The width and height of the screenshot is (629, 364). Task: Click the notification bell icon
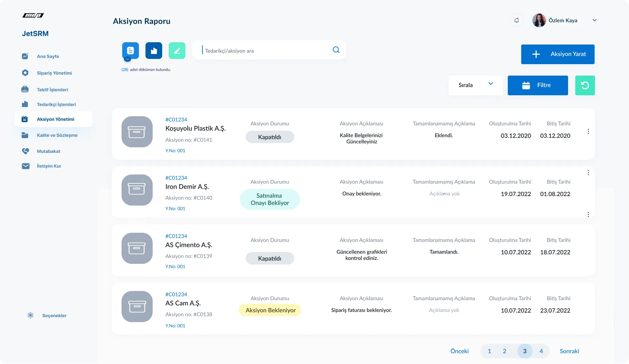click(x=517, y=20)
